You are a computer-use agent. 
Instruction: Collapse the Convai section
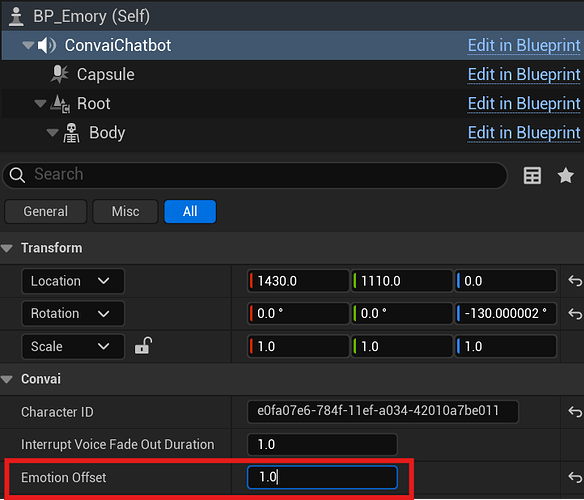[x=7, y=379]
